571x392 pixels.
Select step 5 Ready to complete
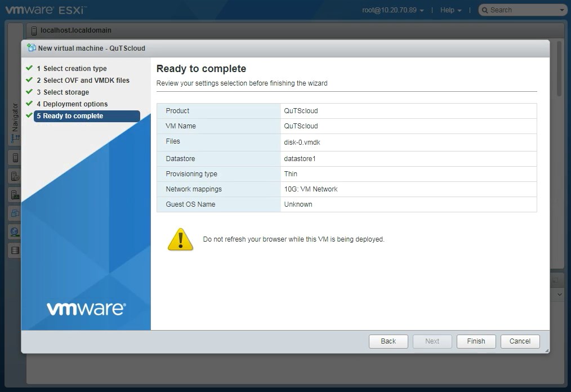click(x=87, y=116)
